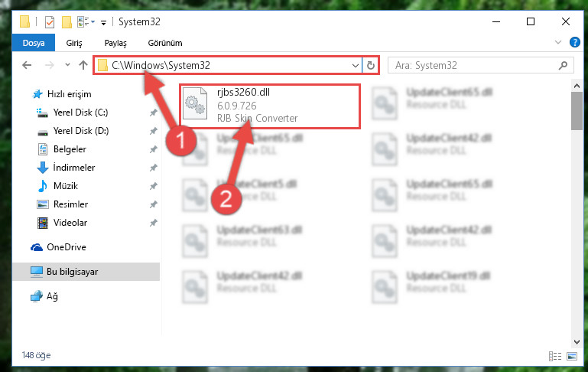Select the rjbs3260.dll file
This screenshot has height=372, width=588.
(270, 106)
